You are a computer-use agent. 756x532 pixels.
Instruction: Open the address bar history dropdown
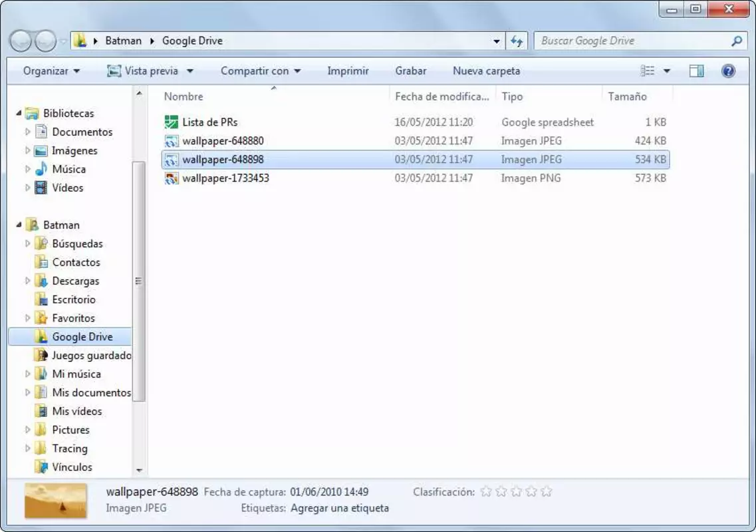(497, 41)
